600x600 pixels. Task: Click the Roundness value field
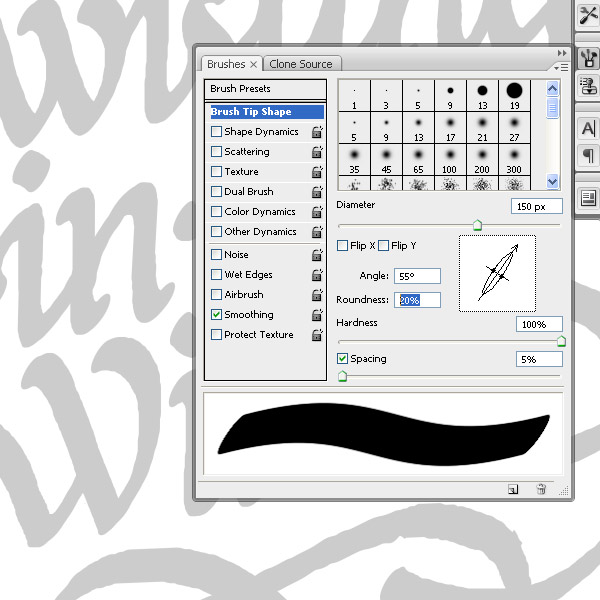(x=417, y=300)
